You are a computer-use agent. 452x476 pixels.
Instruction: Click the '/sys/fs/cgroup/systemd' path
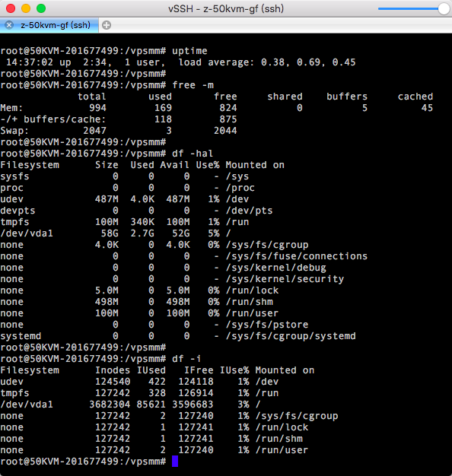tap(291, 336)
